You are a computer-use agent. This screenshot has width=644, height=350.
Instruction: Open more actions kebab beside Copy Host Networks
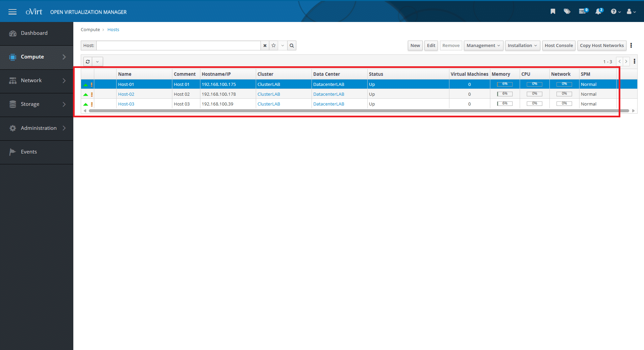631,45
